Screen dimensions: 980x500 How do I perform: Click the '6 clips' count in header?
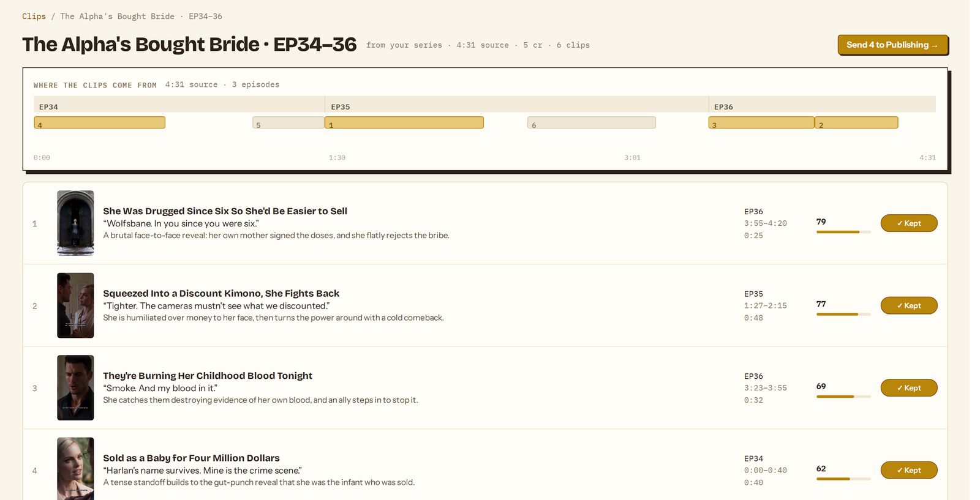(573, 45)
